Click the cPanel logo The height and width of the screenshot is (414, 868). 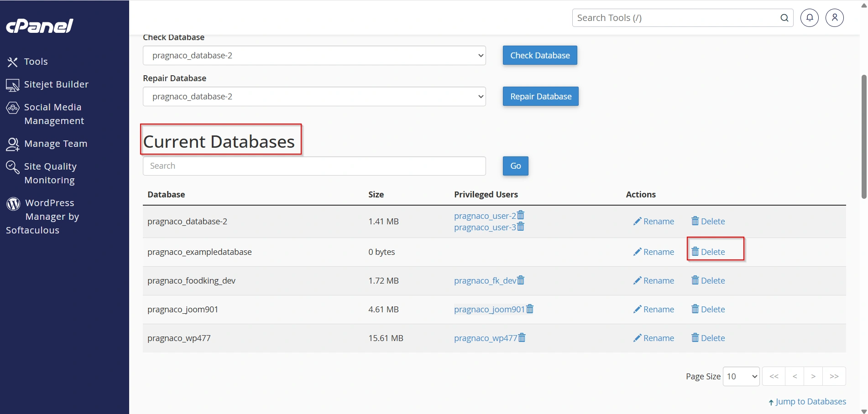pyautogui.click(x=39, y=26)
